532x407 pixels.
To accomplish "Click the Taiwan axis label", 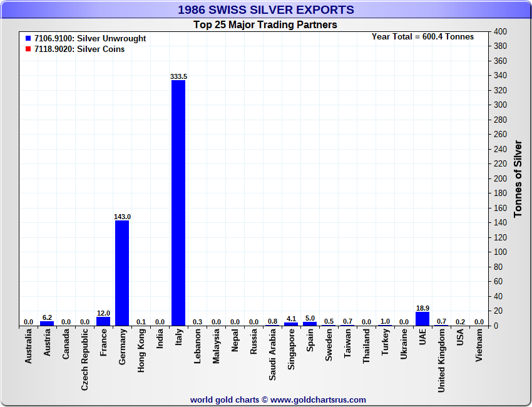I will click(347, 343).
